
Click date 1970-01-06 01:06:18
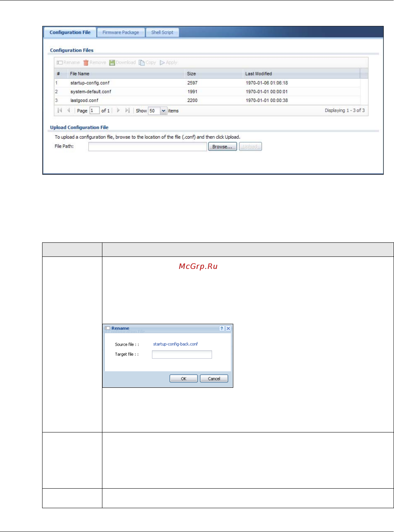(267, 83)
